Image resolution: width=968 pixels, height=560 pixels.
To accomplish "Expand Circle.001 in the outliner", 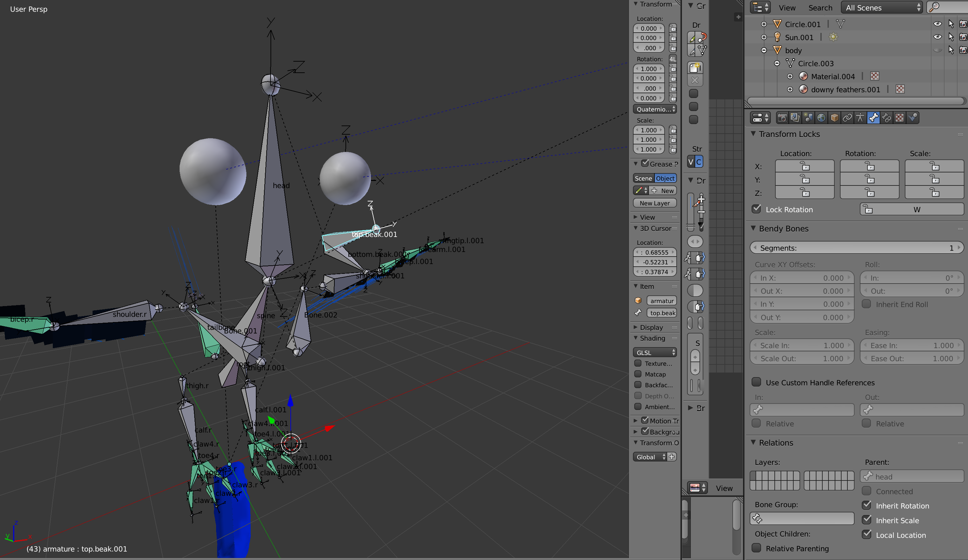I will tap(764, 24).
